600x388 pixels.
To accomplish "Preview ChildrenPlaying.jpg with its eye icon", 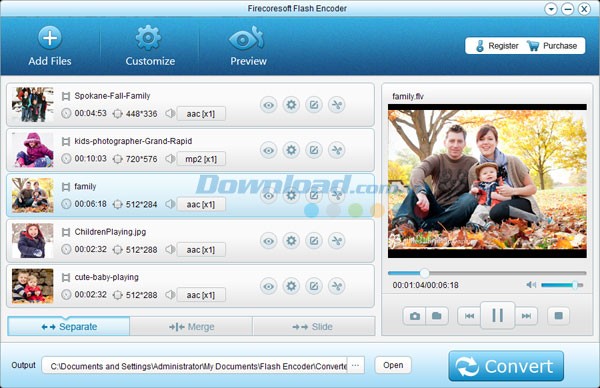I will [x=269, y=241].
